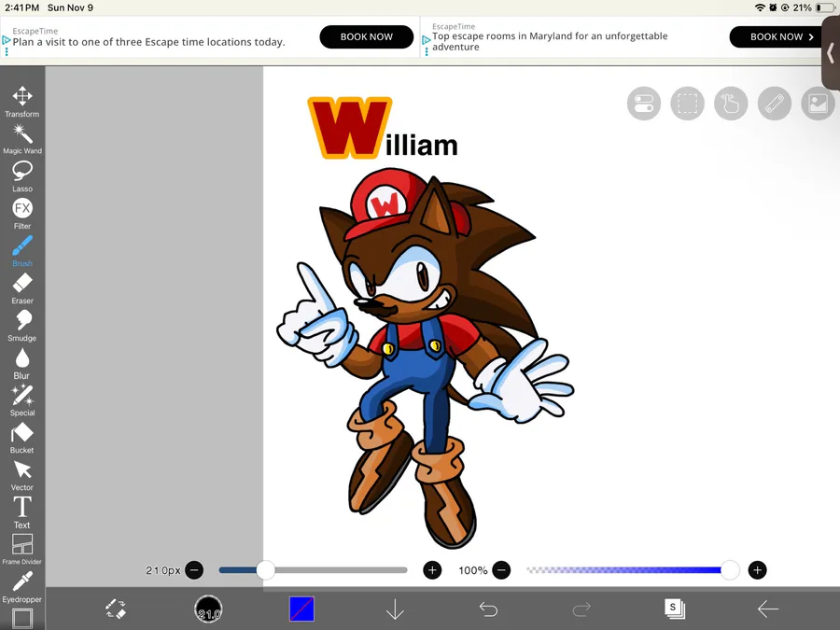Switch between brush and eraser icon
The image size is (840, 630).
coord(116,609)
